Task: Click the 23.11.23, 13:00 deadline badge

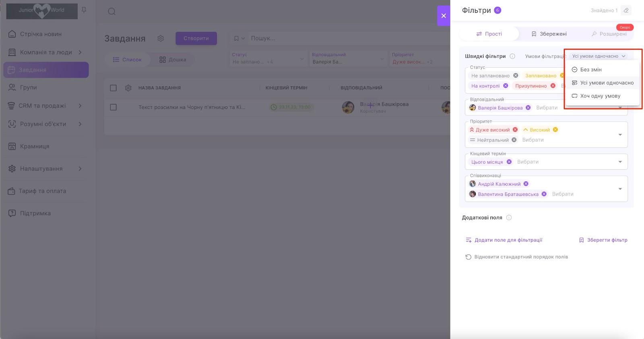Action: coord(291,107)
